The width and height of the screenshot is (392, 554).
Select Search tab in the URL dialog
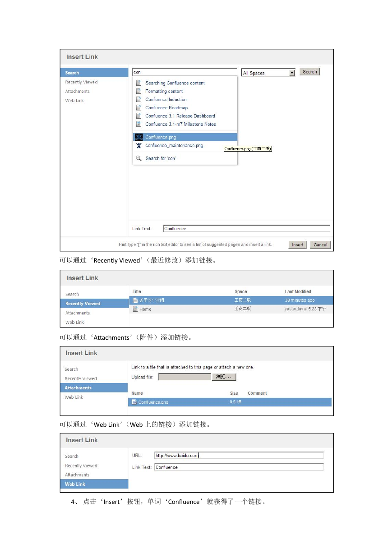tap(72, 456)
